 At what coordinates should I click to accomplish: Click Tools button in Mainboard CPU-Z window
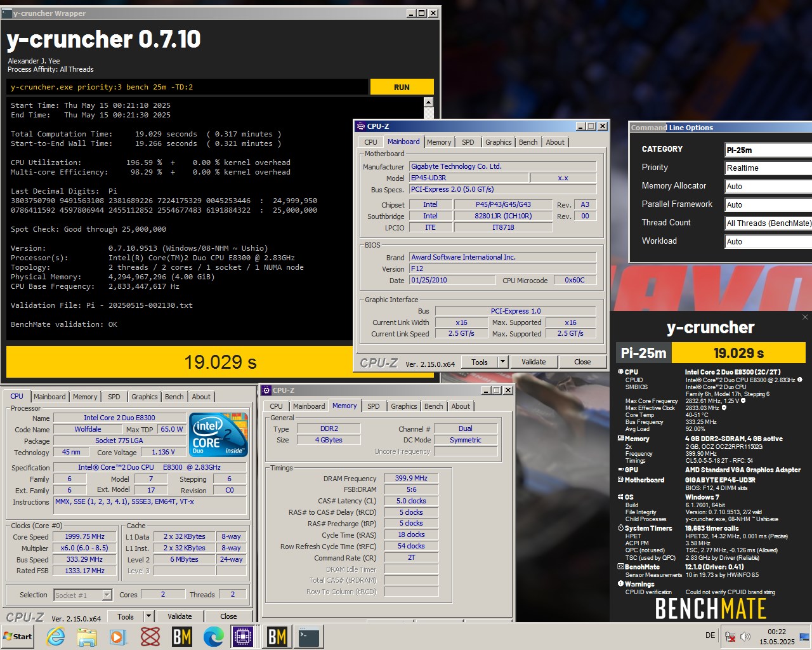[480, 362]
